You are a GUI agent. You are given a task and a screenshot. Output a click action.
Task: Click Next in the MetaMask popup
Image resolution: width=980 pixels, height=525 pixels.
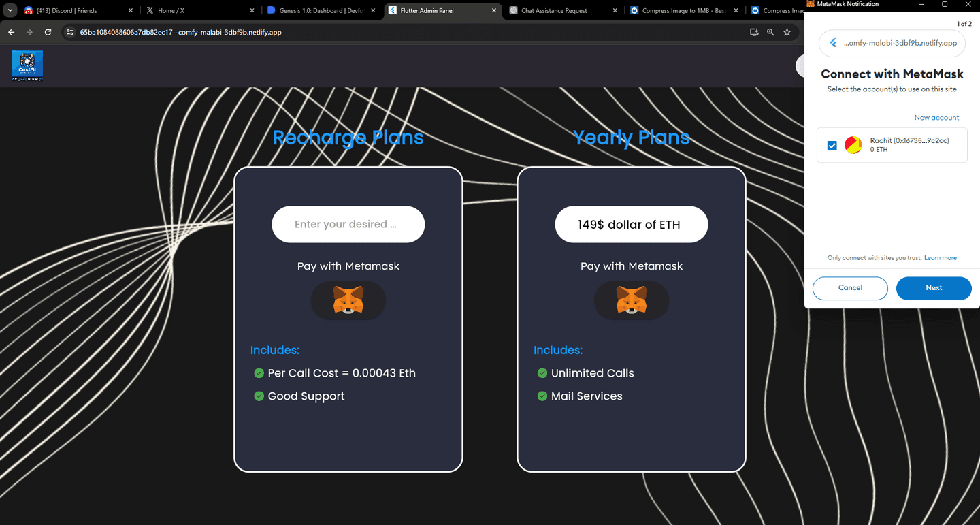[x=934, y=288]
